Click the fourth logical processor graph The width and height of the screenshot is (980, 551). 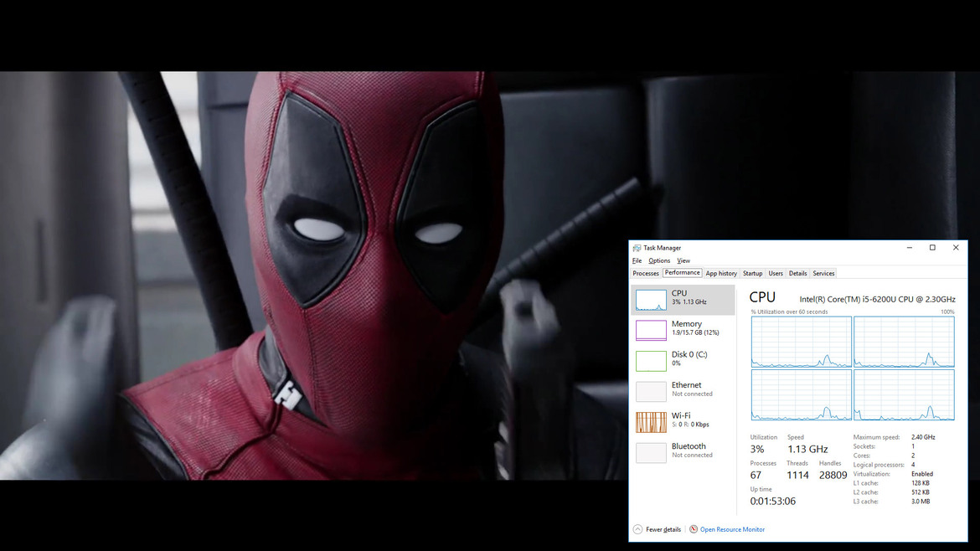(x=904, y=394)
